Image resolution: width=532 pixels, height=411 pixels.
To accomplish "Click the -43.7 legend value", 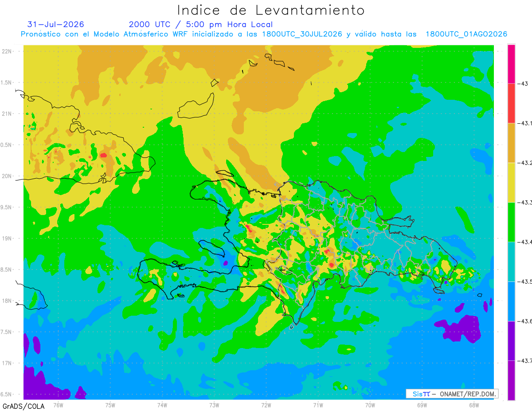I will point(525,360).
